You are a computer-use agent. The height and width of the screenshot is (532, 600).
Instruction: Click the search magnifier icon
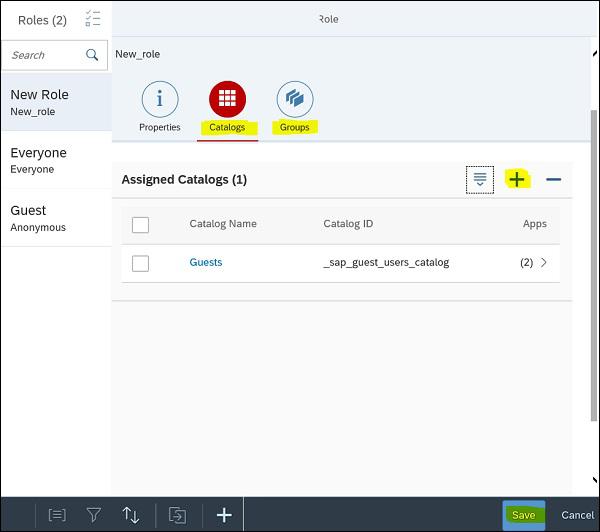[92, 55]
